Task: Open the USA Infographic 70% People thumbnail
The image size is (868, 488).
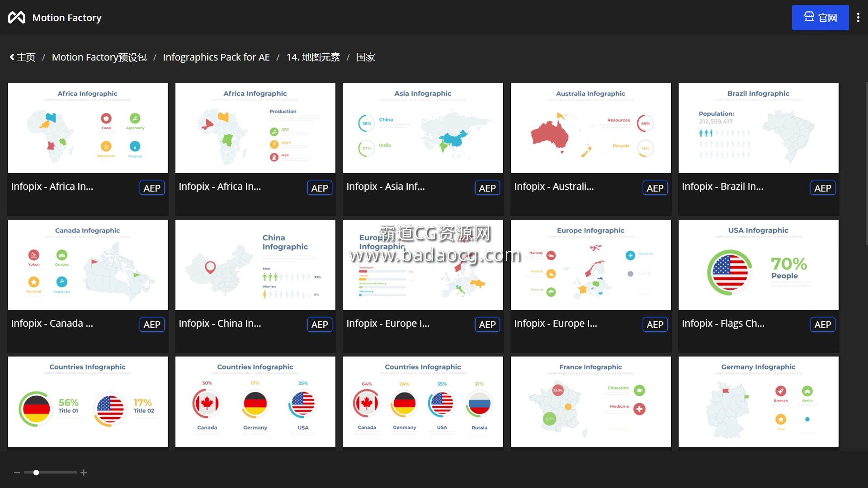Action: tap(759, 265)
